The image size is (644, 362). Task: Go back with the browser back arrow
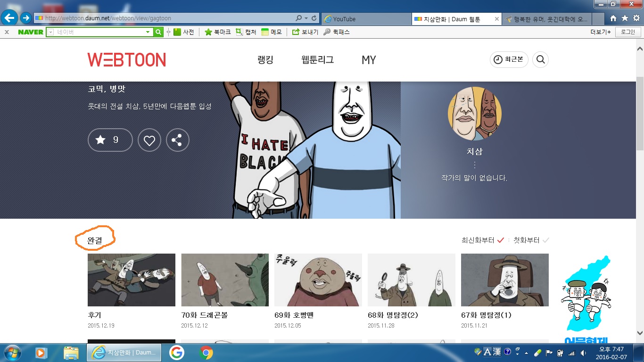click(10, 18)
